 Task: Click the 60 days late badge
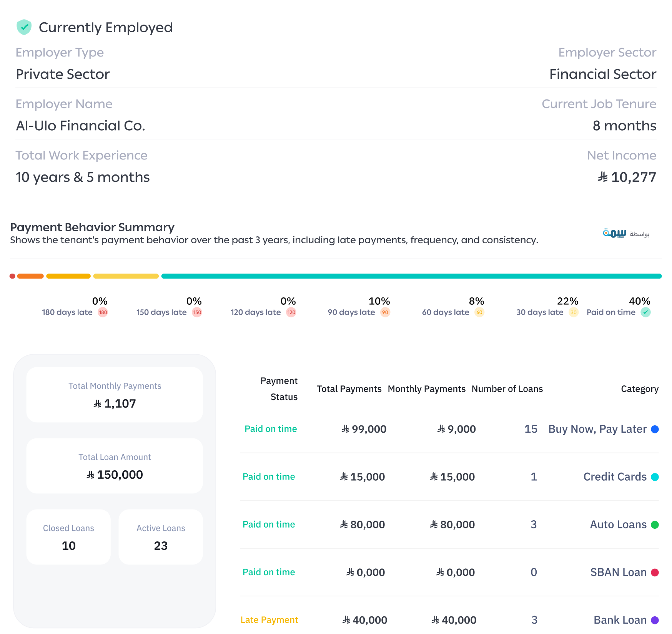pyautogui.click(x=479, y=312)
